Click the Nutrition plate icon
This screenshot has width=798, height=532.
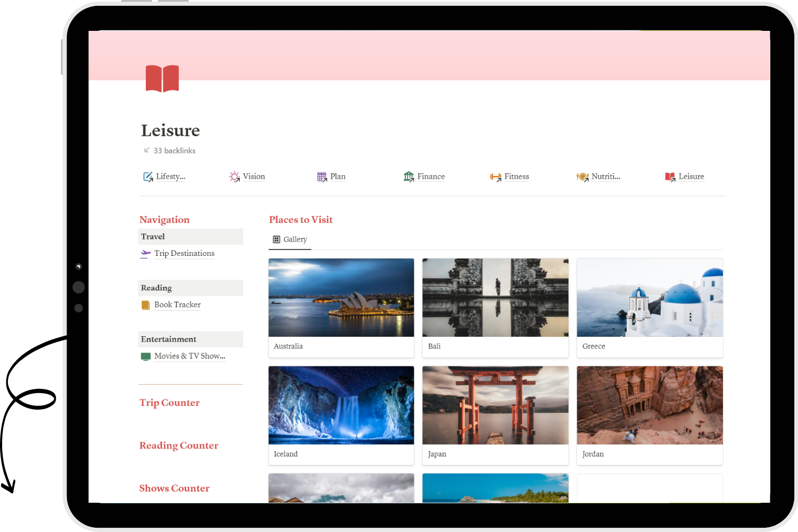[x=583, y=177]
